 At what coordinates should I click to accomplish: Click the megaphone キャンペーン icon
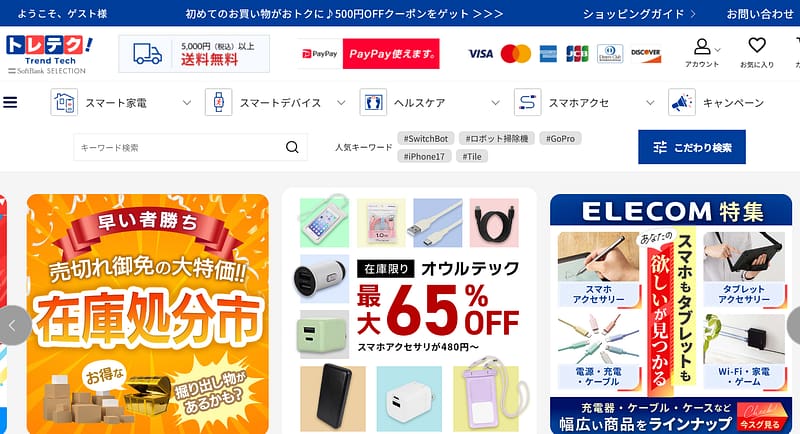click(x=682, y=102)
